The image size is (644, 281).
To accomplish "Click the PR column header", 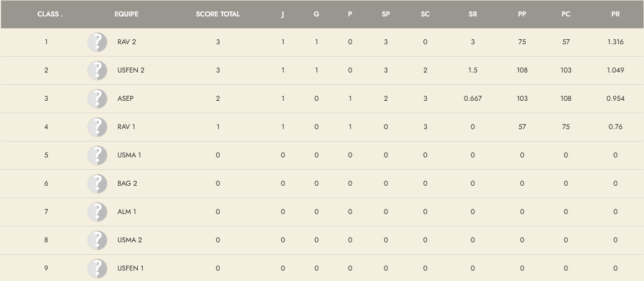I will 615,14.
